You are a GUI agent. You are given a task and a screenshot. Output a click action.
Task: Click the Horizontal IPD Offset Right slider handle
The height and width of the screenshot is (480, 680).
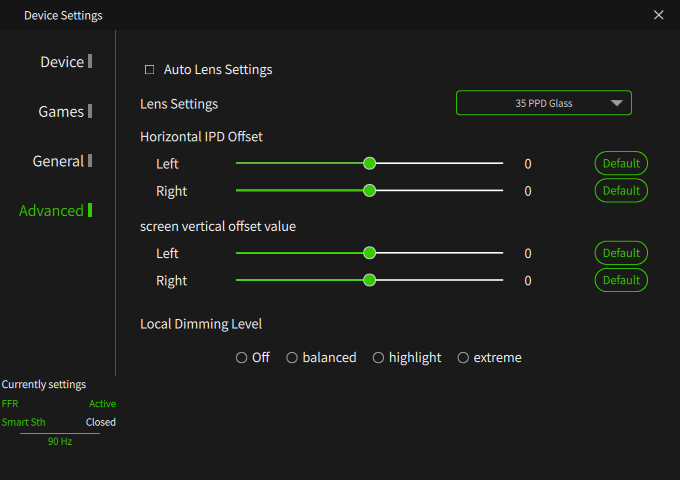click(x=369, y=190)
